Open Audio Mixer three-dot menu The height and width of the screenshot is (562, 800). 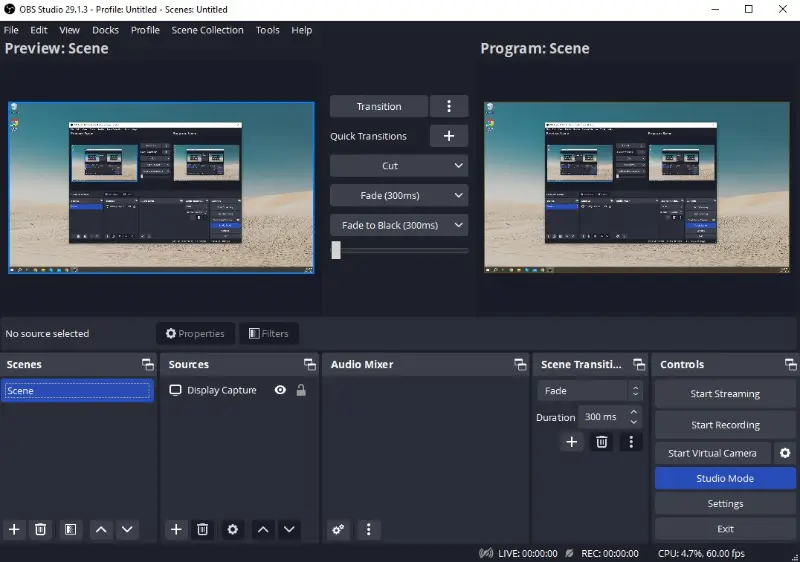tap(368, 529)
